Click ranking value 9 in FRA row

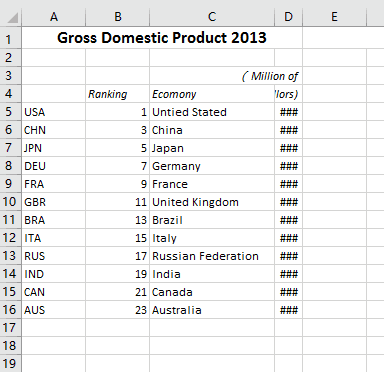pyautogui.click(x=118, y=184)
